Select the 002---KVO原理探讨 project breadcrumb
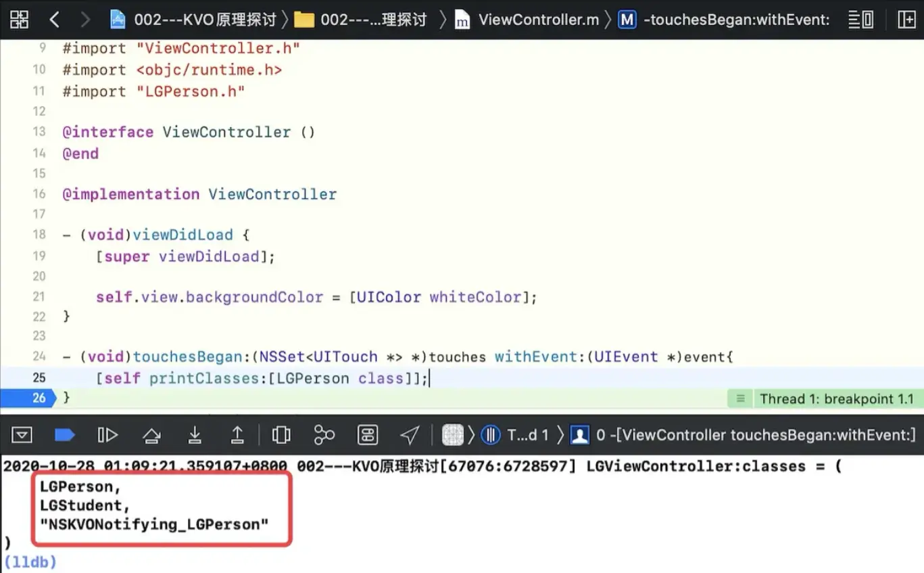Viewport: 924px width, 573px height. (193, 20)
